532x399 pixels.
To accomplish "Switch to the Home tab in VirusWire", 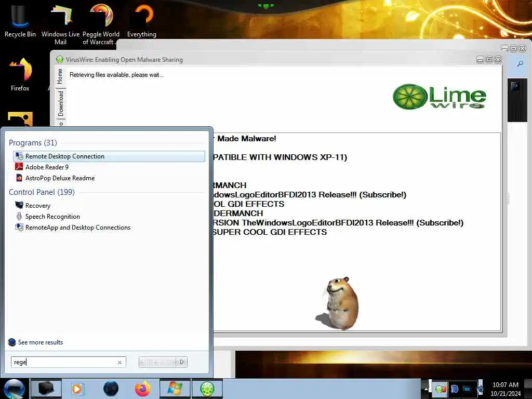I will [60, 76].
